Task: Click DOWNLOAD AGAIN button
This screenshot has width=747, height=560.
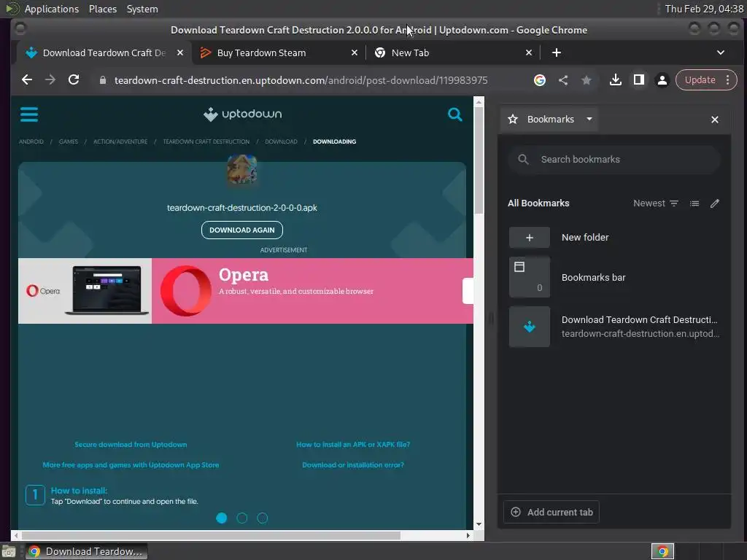Action: [242, 230]
